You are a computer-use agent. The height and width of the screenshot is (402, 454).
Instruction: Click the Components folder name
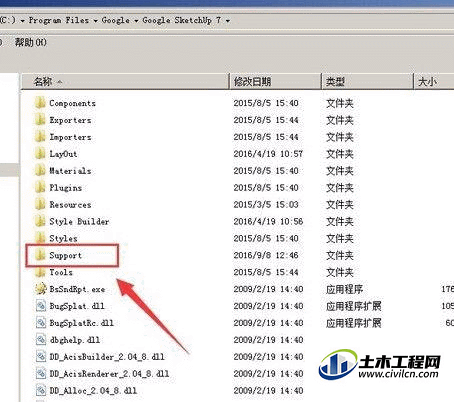[72, 103]
